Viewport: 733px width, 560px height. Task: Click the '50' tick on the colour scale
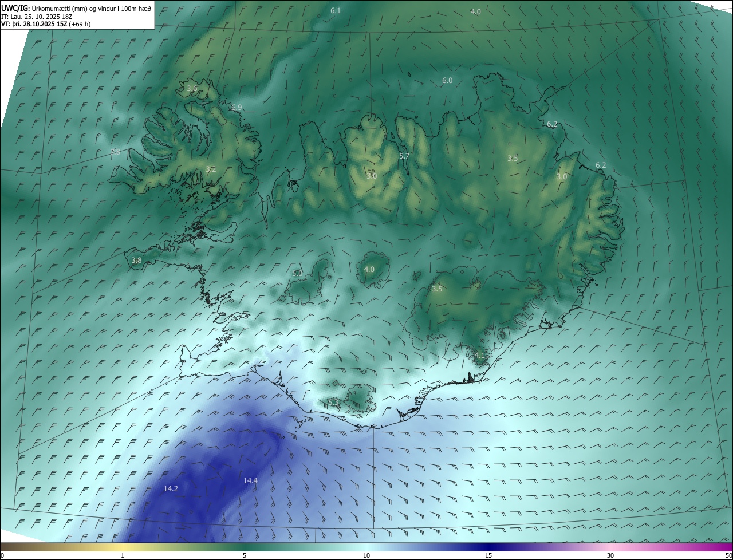pos(728,555)
